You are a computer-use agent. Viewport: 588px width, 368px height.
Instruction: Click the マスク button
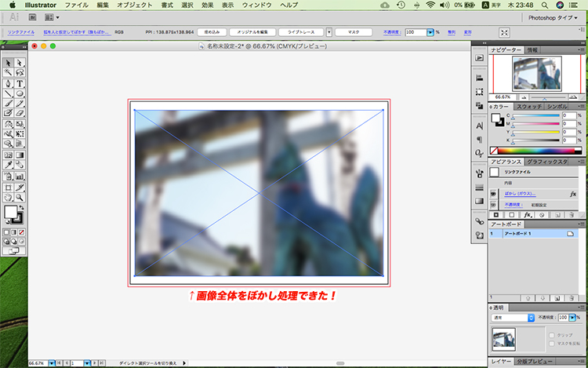tap(354, 32)
